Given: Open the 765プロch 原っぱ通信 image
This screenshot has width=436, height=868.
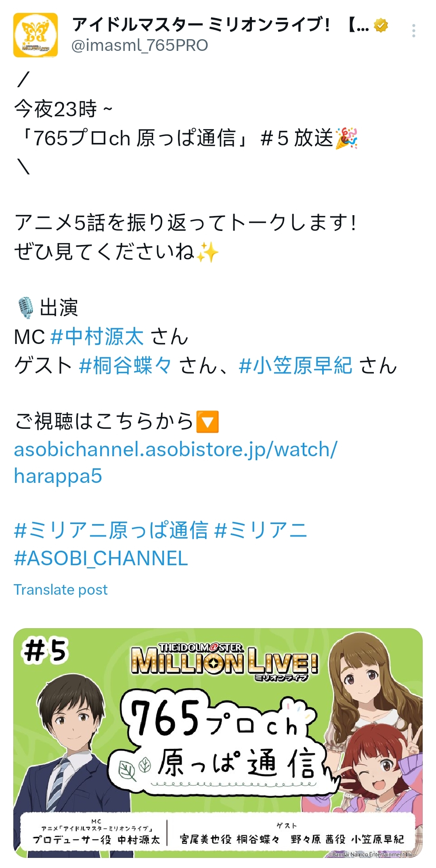Looking at the screenshot, I should (218, 743).
